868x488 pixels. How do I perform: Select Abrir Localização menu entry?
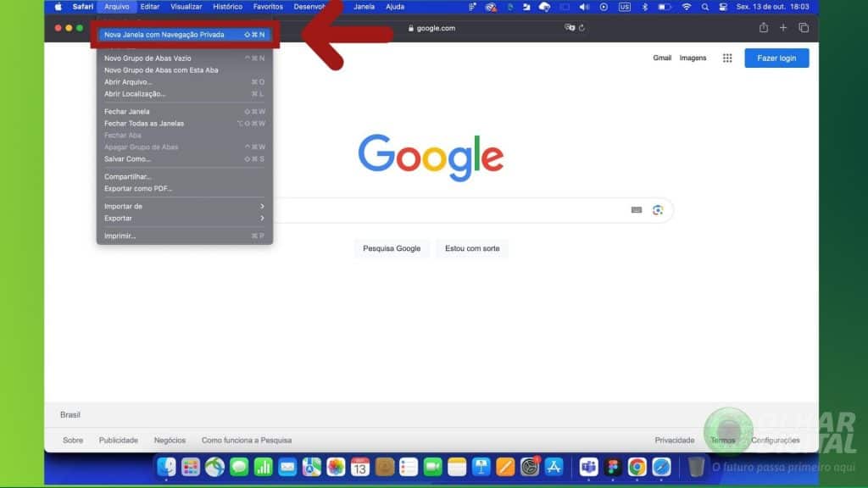pyautogui.click(x=184, y=93)
